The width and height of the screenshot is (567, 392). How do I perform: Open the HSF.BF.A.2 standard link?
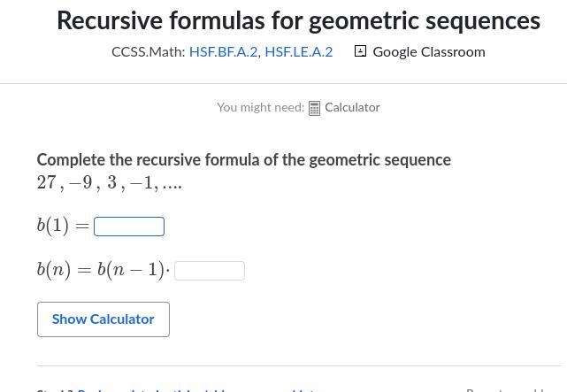[223, 52]
